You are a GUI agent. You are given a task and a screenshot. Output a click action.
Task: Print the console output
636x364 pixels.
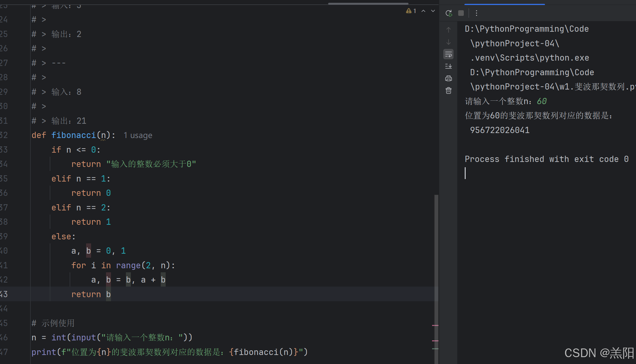pyautogui.click(x=449, y=78)
